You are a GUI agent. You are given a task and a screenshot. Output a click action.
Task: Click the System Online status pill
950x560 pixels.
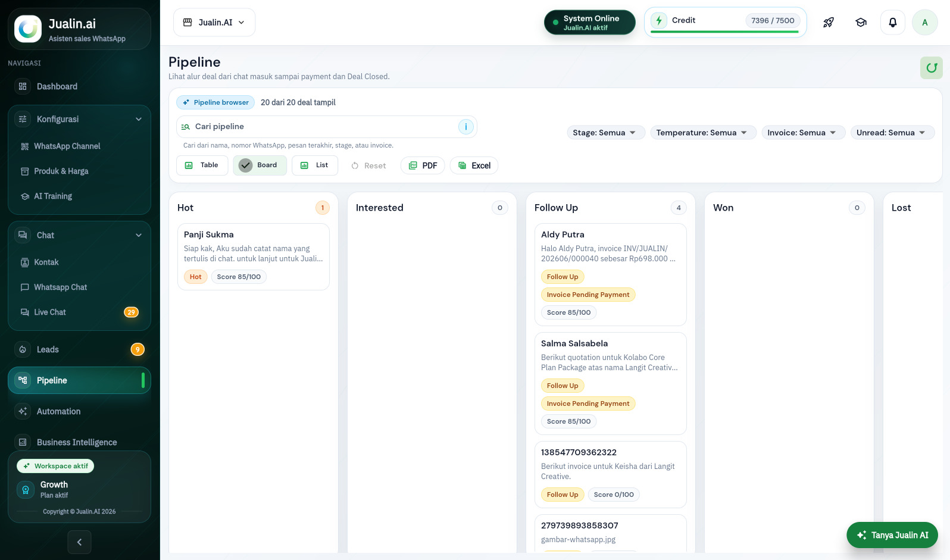[590, 23]
